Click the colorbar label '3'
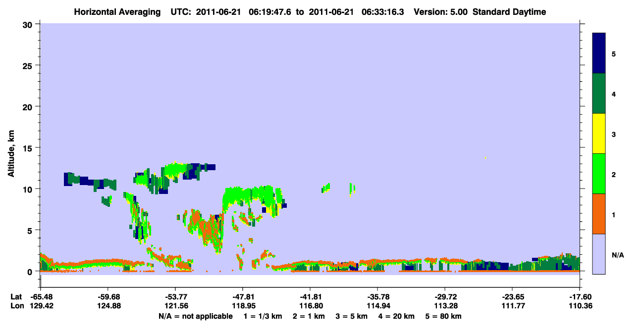Image resolution: width=644 pixels, height=330 pixels. coord(613,134)
